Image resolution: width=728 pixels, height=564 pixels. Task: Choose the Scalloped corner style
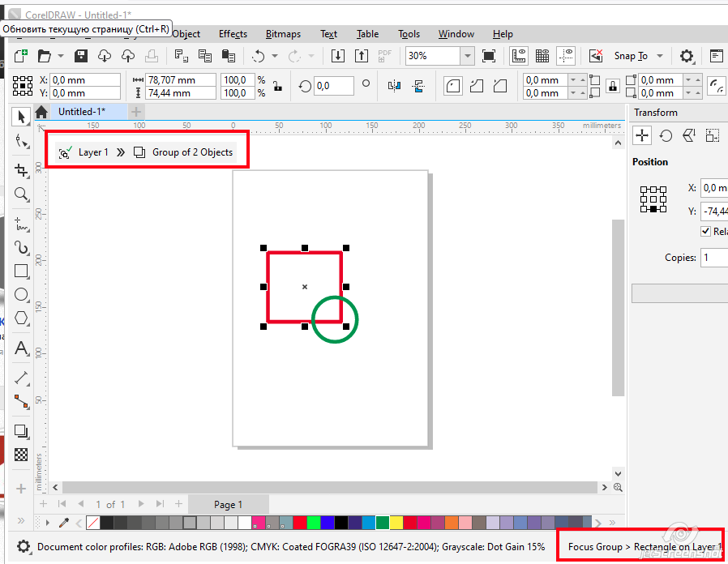pos(477,87)
